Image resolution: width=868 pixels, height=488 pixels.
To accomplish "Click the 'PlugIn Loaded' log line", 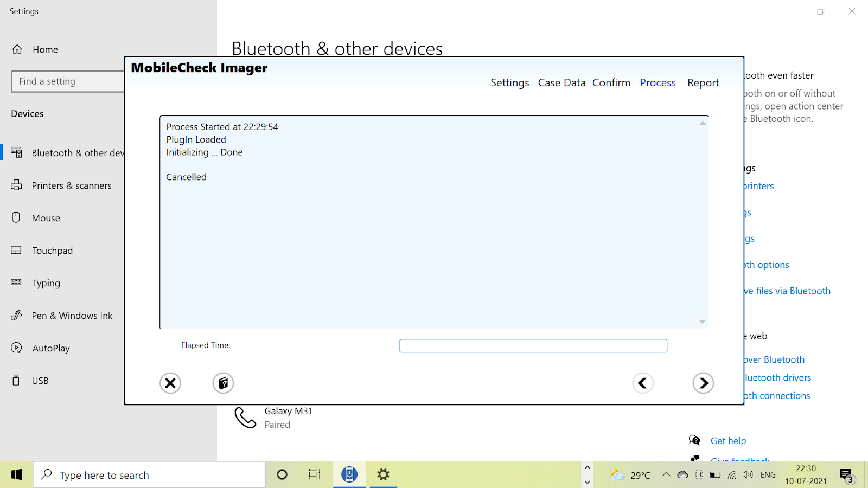I will (196, 140).
